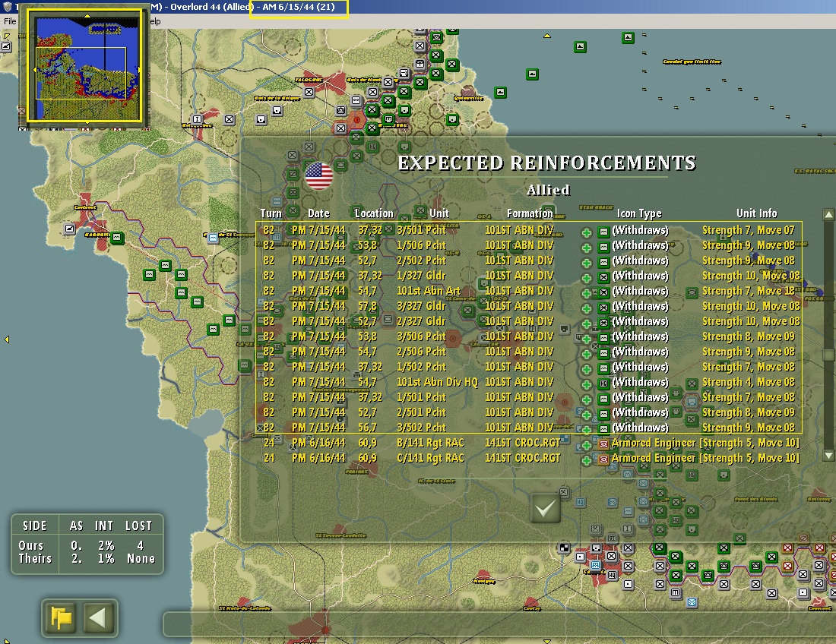Click the yellow flag button
Screen dimensions: 836x644
click(x=61, y=618)
